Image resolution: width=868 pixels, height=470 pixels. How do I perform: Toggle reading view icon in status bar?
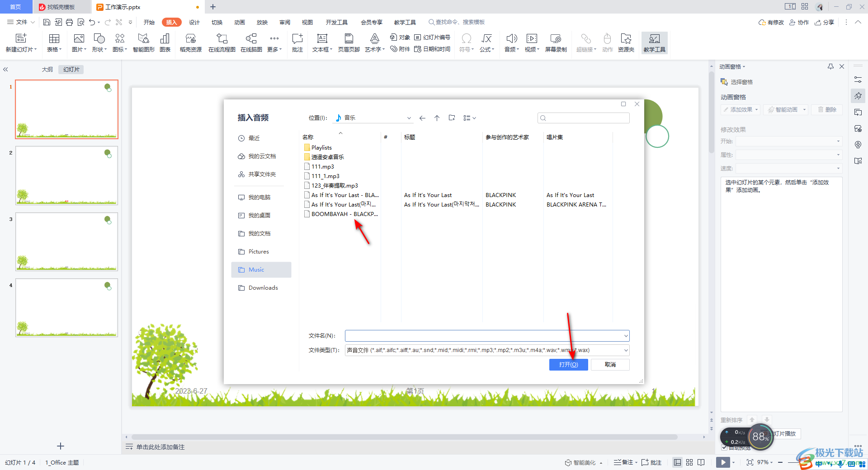tap(701, 462)
